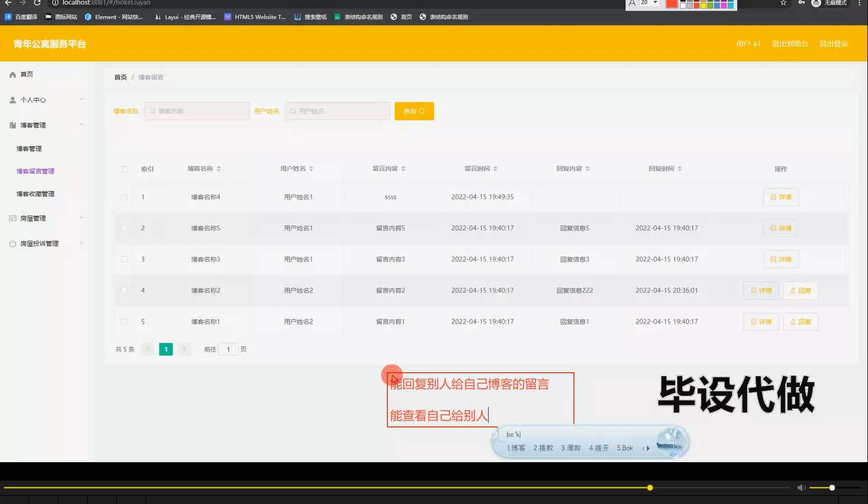Click the icon beside 房屋管理

13,218
